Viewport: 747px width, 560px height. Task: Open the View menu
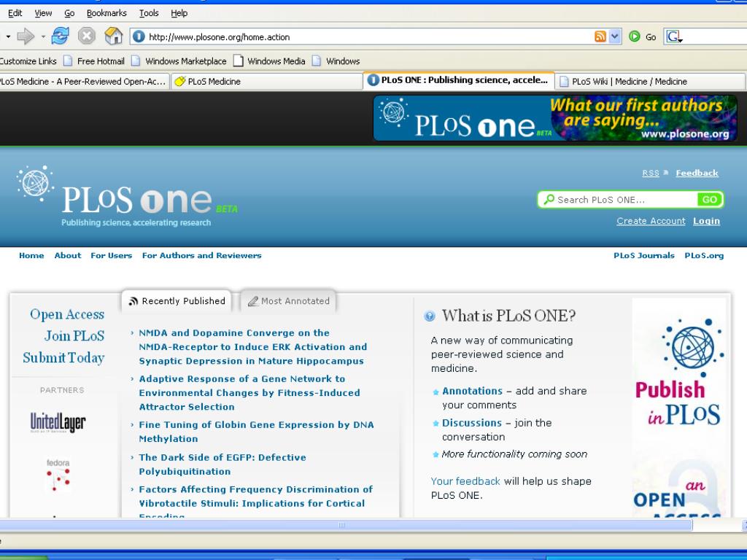tap(43, 13)
